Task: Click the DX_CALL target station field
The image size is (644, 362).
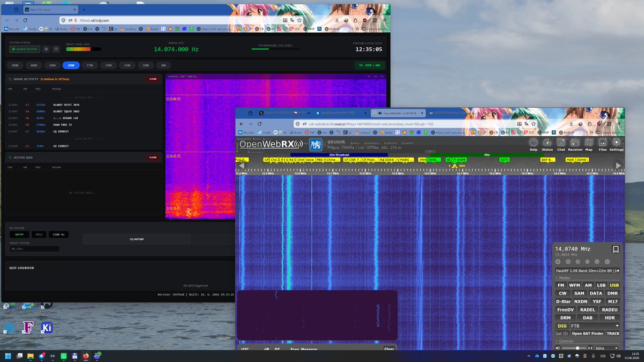Action: pos(34,249)
